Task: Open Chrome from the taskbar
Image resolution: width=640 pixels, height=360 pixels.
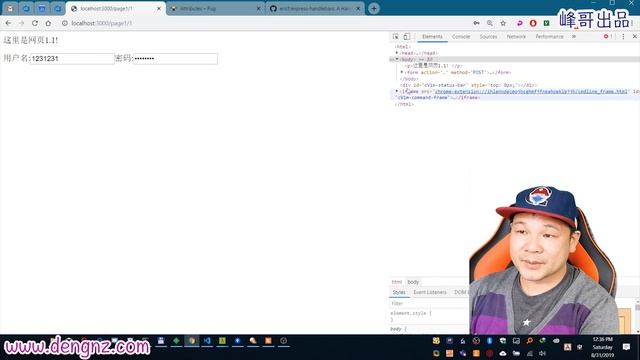Action: coord(192,341)
